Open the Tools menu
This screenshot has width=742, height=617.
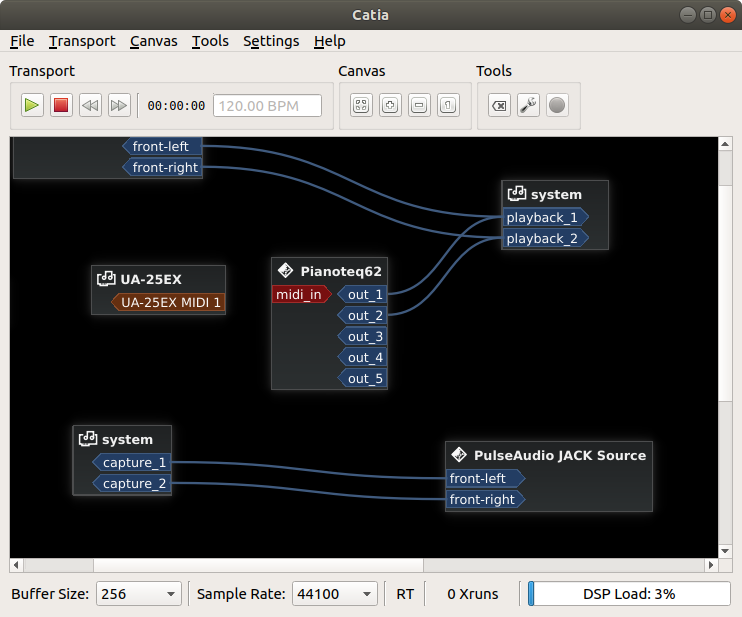(210, 41)
